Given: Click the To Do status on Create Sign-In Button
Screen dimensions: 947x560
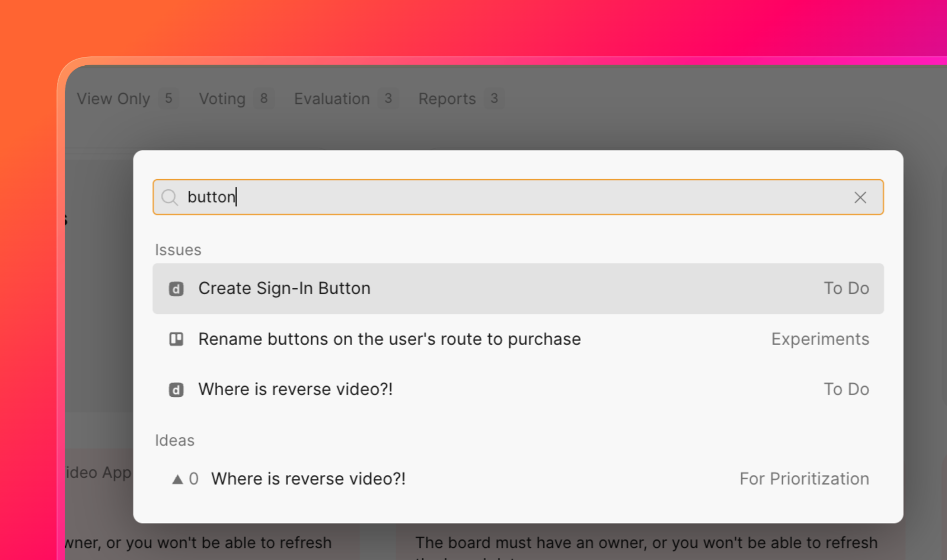Looking at the screenshot, I should pos(846,289).
